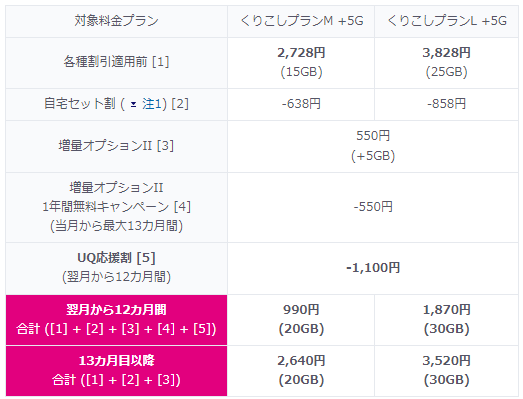
Task: Click the 各種割引適用前 [1] row label
Action: pyautogui.click(x=116, y=63)
